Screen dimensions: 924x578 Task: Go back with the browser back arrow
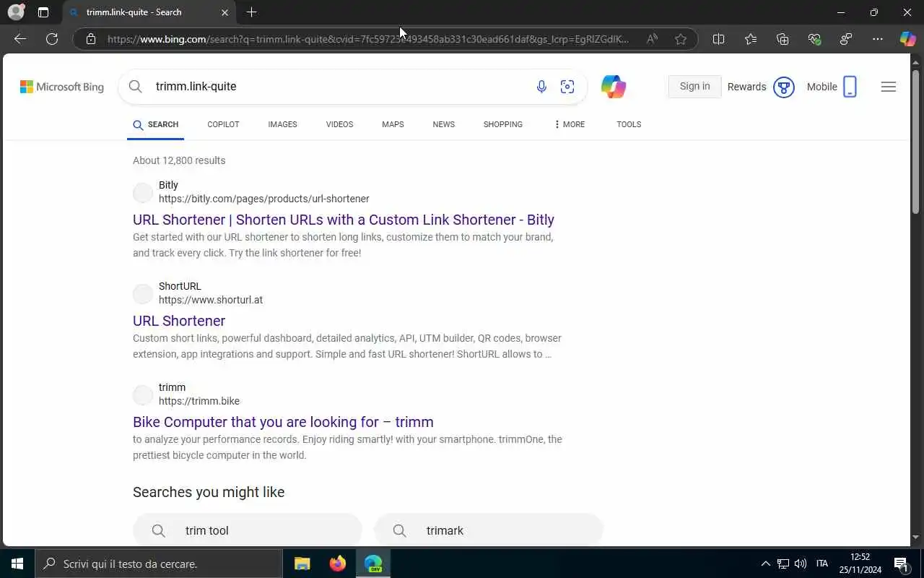click(x=20, y=39)
